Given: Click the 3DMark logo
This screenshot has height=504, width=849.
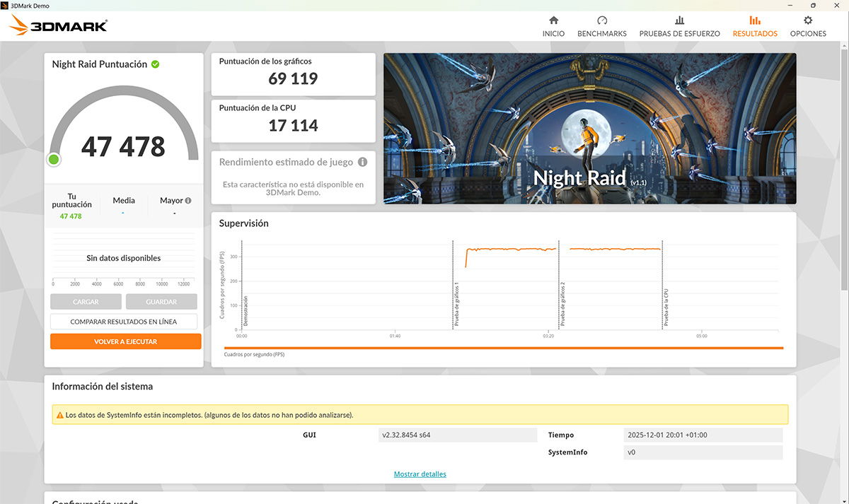Looking at the screenshot, I should [58, 26].
